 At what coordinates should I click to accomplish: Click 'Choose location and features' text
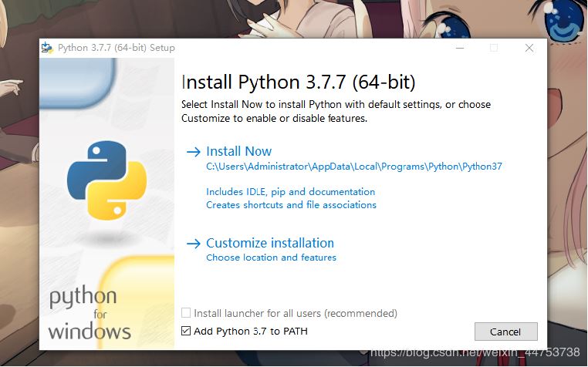[271, 258]
